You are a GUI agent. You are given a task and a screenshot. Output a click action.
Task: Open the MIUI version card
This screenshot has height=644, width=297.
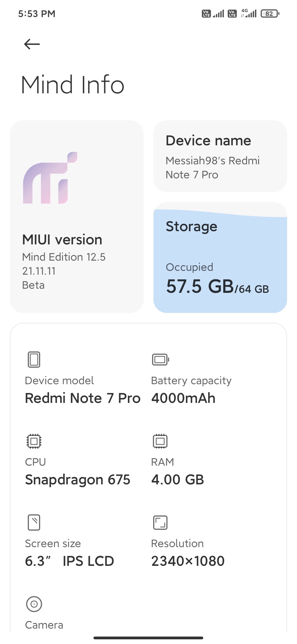click(76, 216)
